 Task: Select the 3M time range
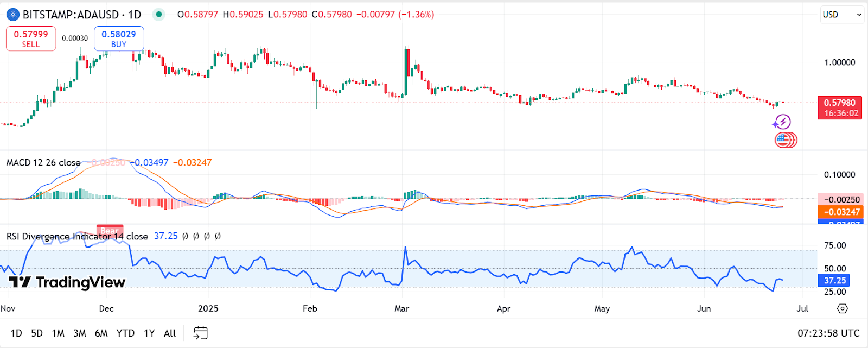click(80, 333)
